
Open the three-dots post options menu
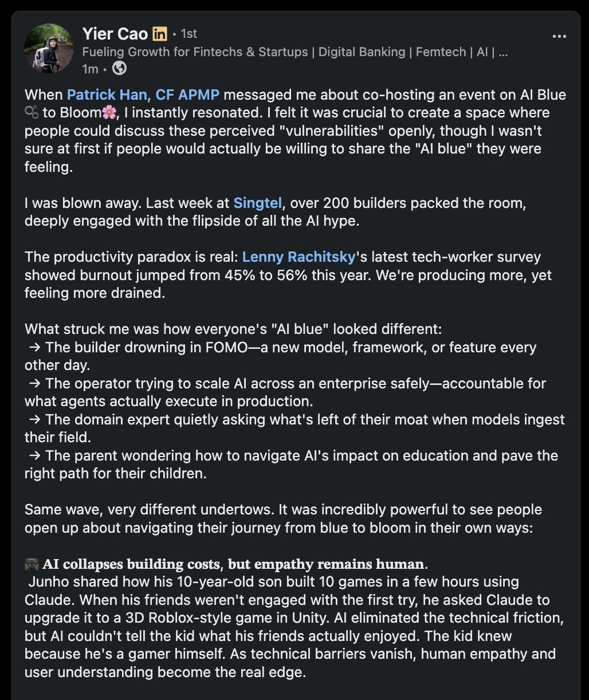559,36
